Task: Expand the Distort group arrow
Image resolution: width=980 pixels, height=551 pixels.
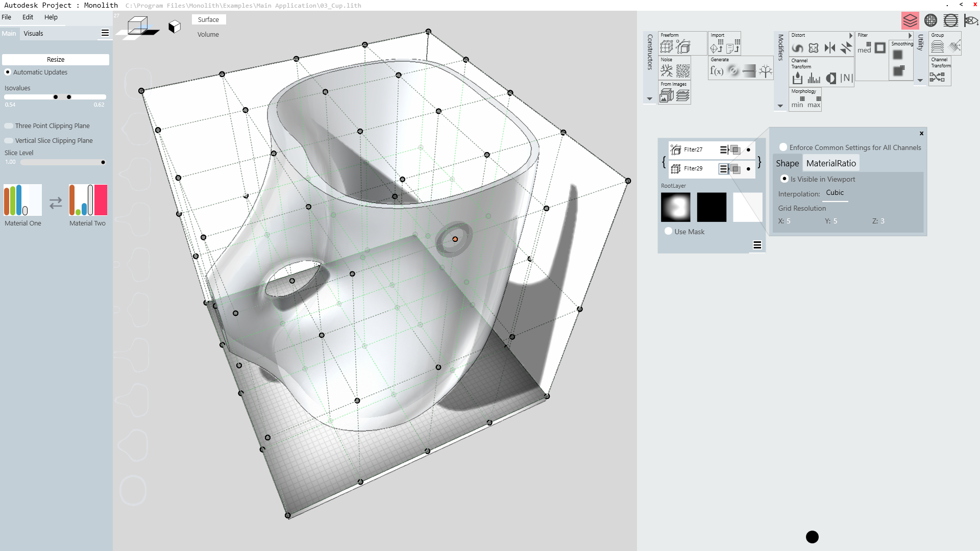Action: (x=850, y=36)
